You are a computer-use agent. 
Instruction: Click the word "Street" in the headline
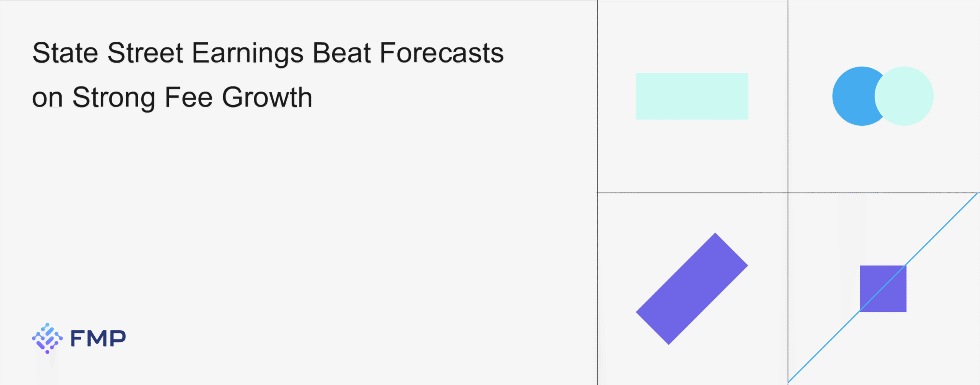(145, 53)
